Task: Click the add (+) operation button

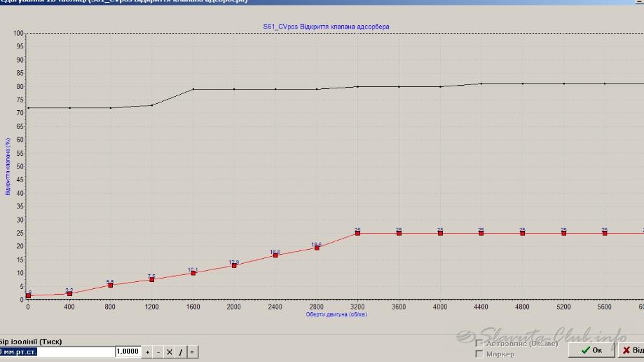Action: (x=148, y=351)
